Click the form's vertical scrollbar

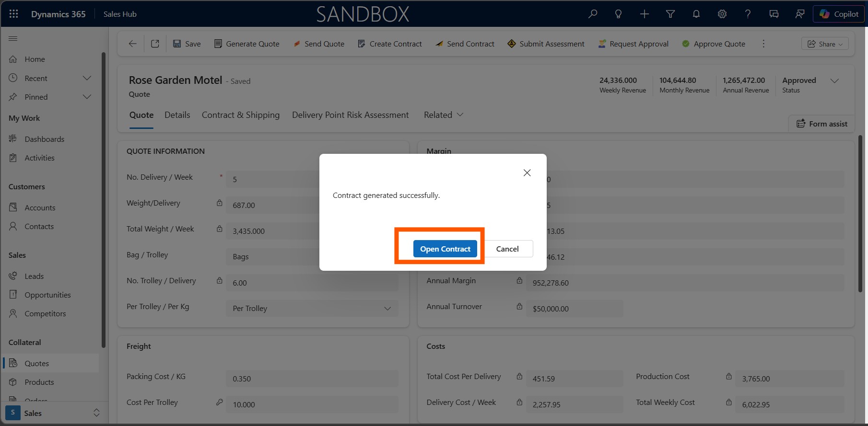tap(860, 214)
